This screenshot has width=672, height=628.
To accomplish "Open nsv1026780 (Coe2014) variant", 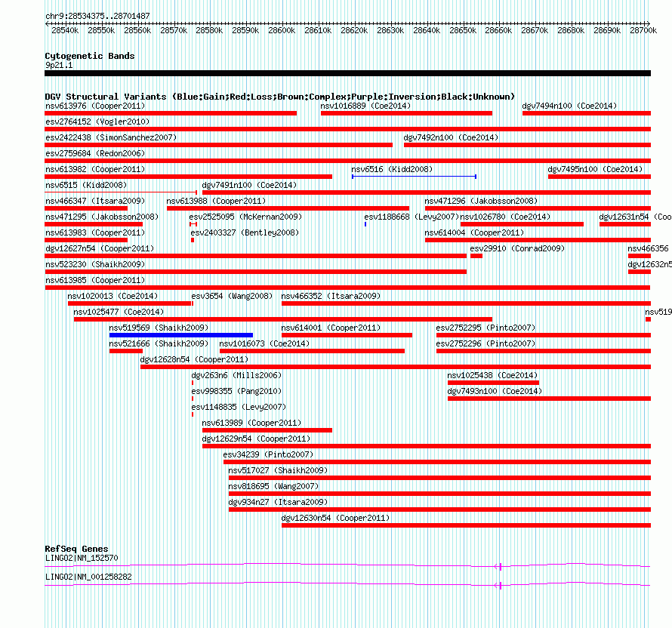I will point(522,224).
